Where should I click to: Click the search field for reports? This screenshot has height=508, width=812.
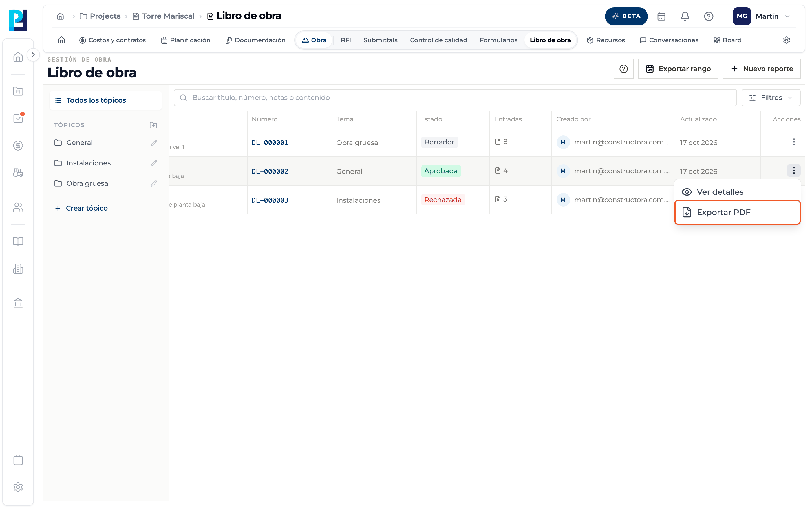(455, 97)
